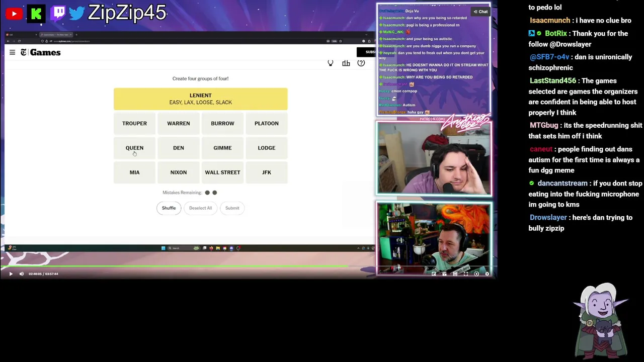
Task: Click the video timestamp 02:48:05 / 03:57:44
Action: (43, 274)
